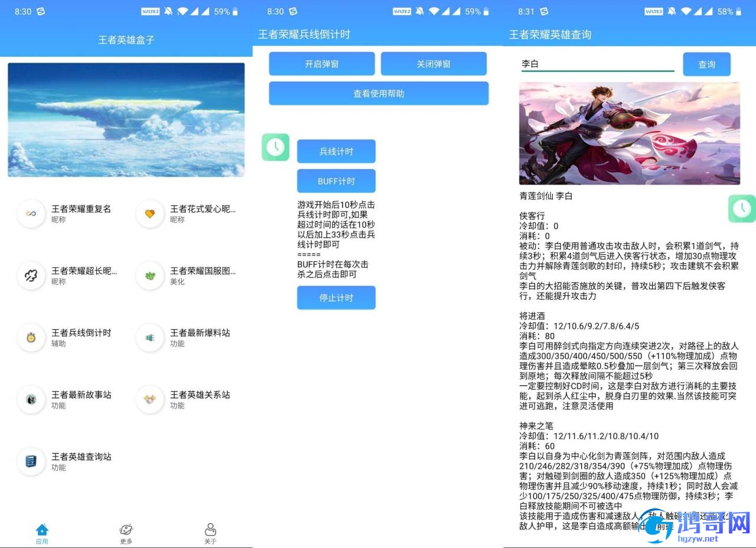Open the 王者英雄关系站 handshake icon
Image resolution: width=756 pixels, height=548 pixels.
(x=150, y=400)
